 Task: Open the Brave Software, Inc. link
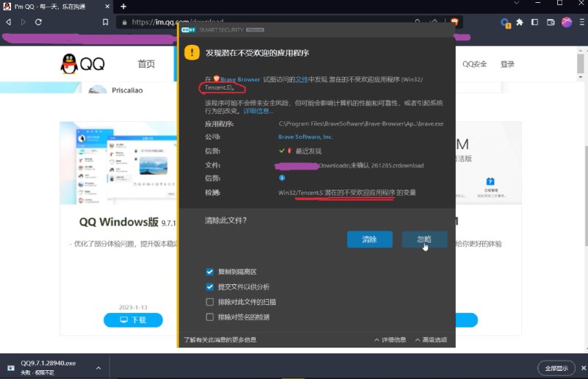coord(305,137)
